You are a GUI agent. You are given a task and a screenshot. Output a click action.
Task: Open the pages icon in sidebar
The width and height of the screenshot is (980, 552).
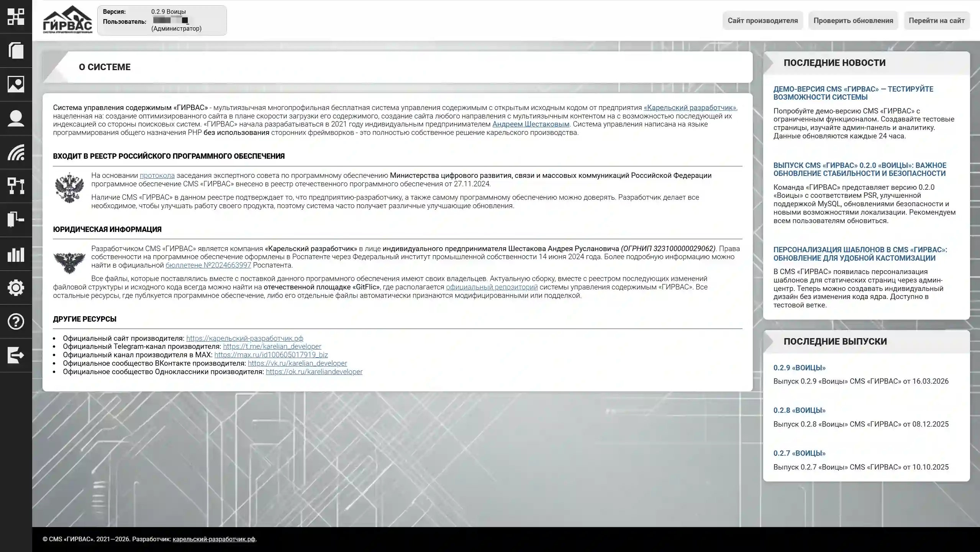click(16, 51)
